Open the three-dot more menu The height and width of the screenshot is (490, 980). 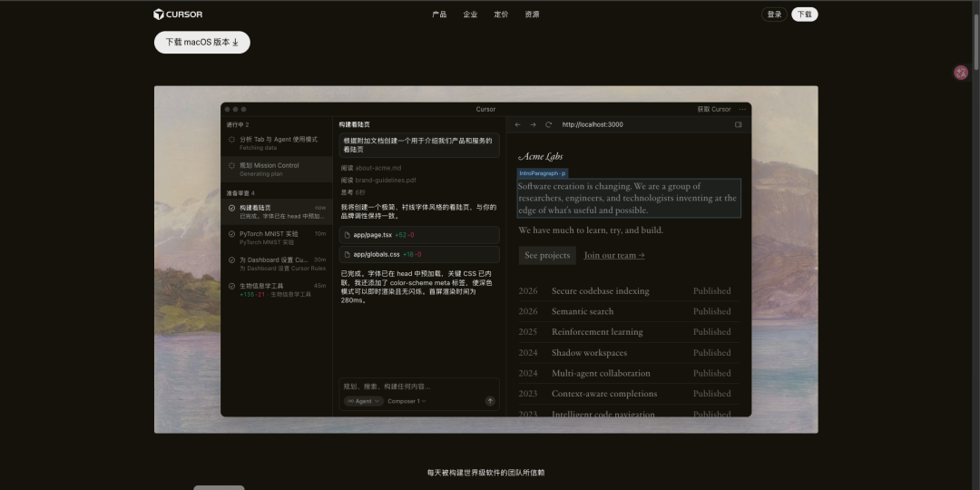point(742,110)
